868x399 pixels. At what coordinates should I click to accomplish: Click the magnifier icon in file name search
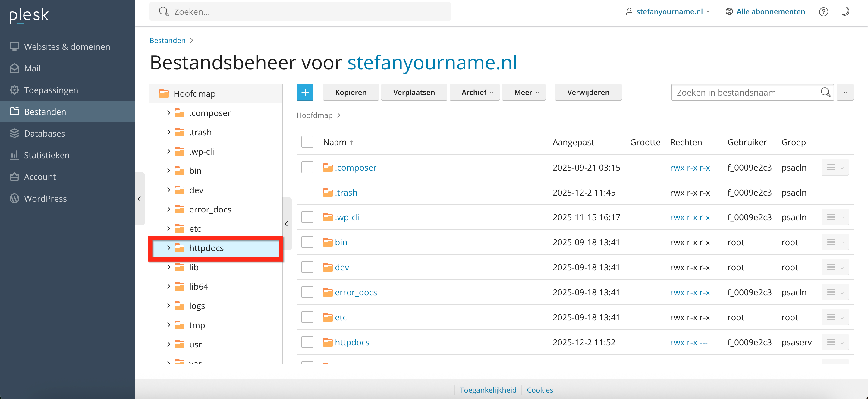(825, 92)
